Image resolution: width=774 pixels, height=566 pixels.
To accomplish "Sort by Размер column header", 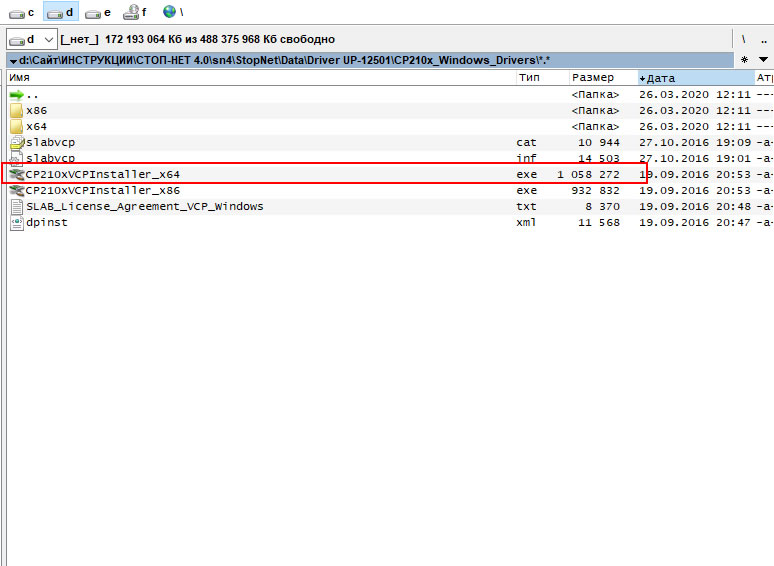I will [x=603, y=77].
